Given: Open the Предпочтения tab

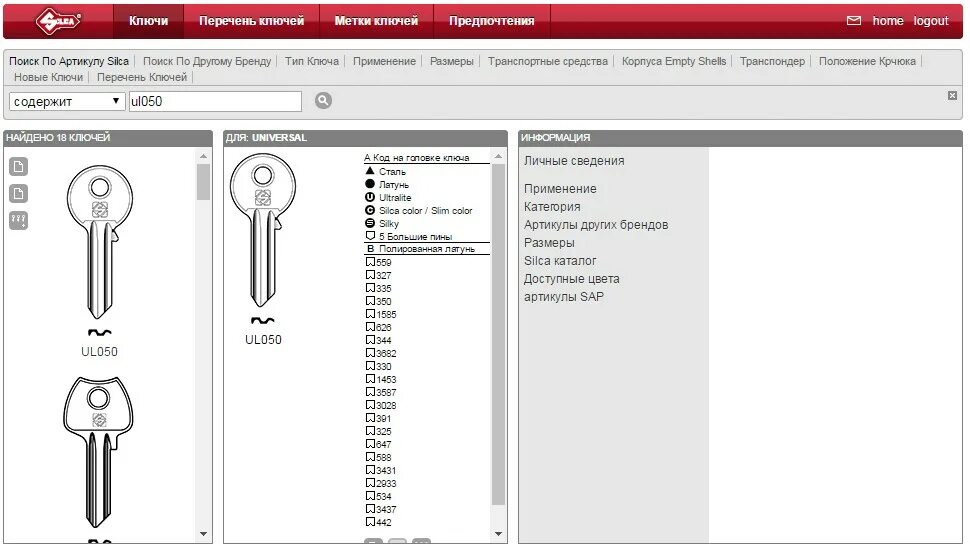Looking at the screenshot, I should click(x=492, y=21).
